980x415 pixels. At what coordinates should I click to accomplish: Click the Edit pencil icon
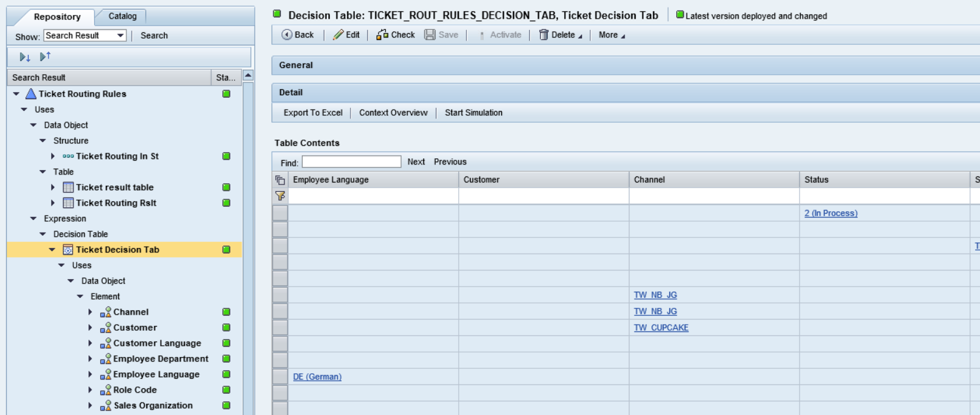[x=338, y=35]
